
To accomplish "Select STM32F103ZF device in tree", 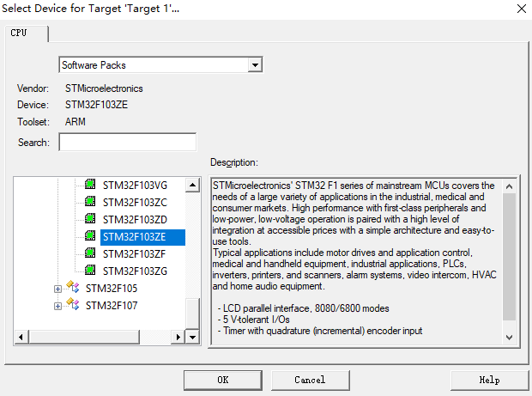I will [x=135, y=254].
